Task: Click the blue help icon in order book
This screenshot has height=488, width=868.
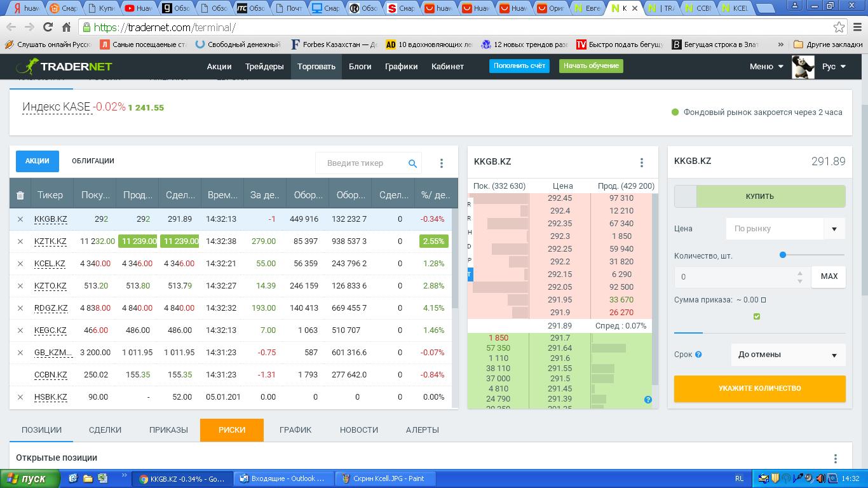Action: coord(648,400)
